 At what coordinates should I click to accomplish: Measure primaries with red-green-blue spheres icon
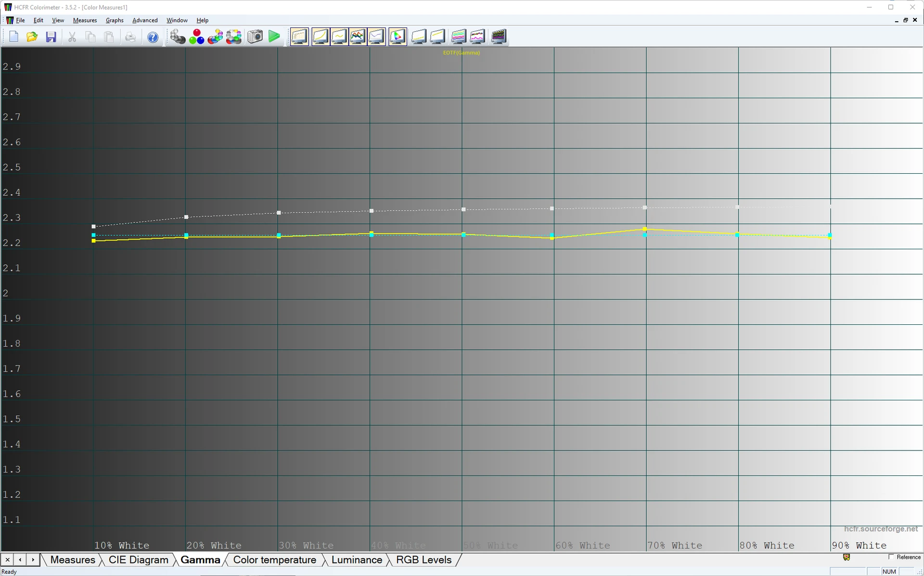click(196, 37)
